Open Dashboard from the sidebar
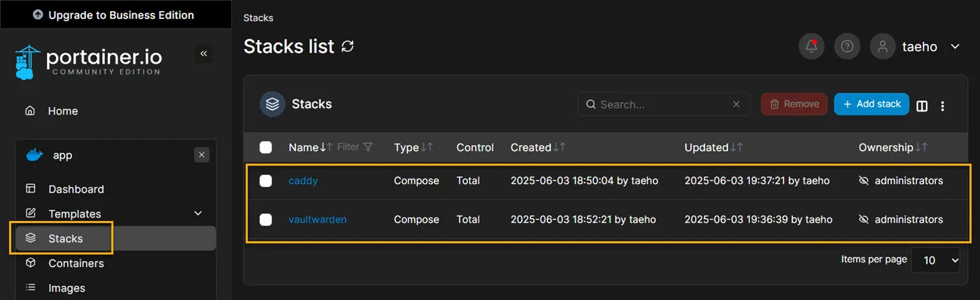 pyautogui.click(x=76, y=190)
